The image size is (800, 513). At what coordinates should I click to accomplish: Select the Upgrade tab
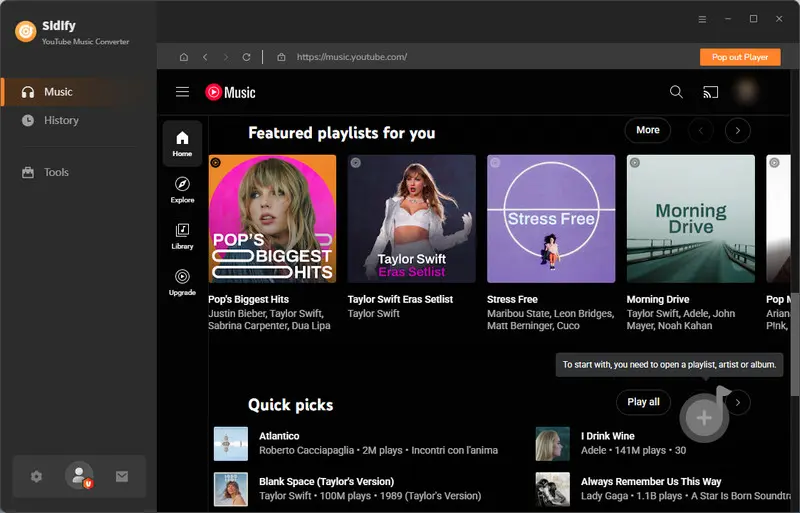(x=182, y=282)
